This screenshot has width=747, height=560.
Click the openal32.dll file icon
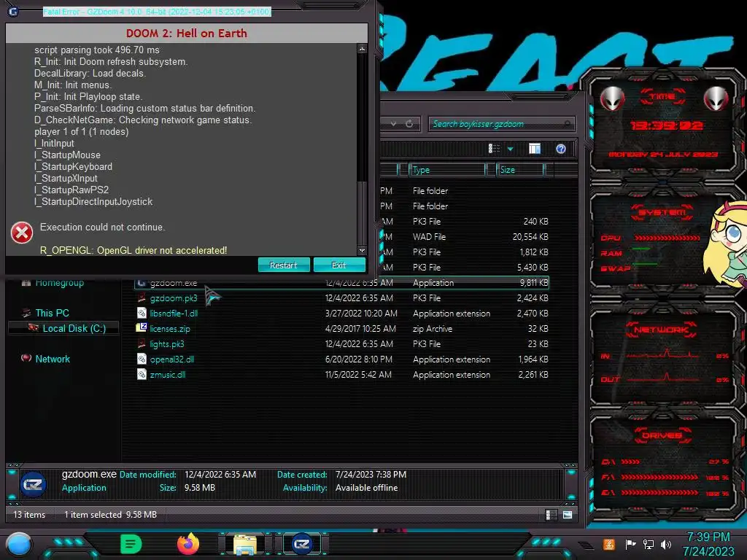(x=142, y=359)
